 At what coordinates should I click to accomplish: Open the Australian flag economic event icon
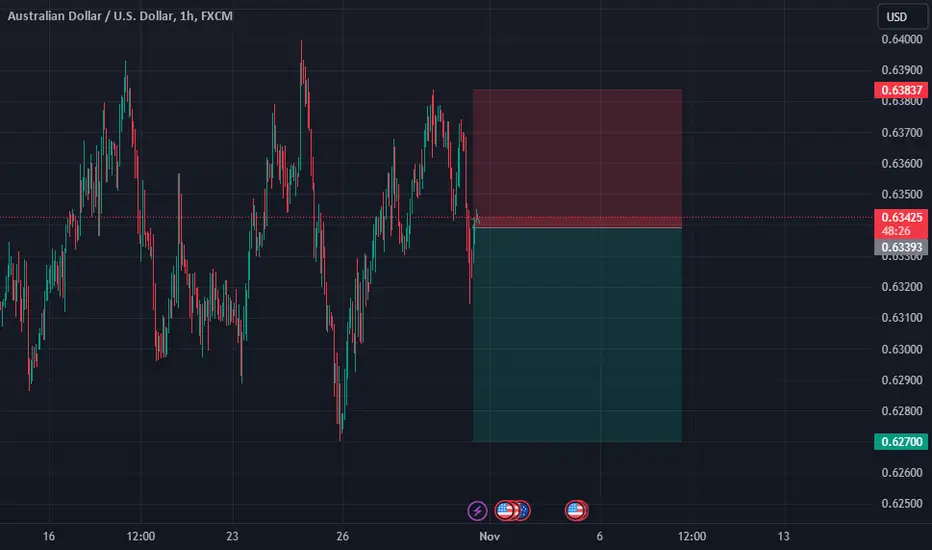point(524,511)
